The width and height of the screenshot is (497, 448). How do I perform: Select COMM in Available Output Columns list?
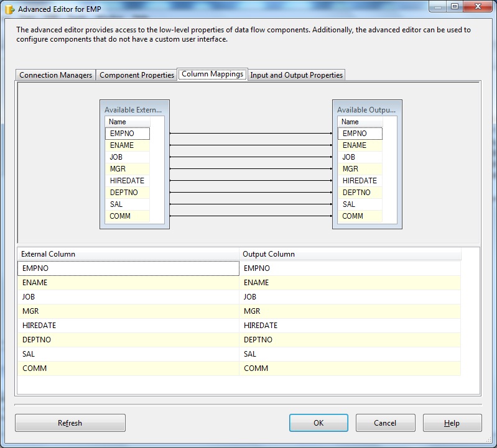(360, 216)
